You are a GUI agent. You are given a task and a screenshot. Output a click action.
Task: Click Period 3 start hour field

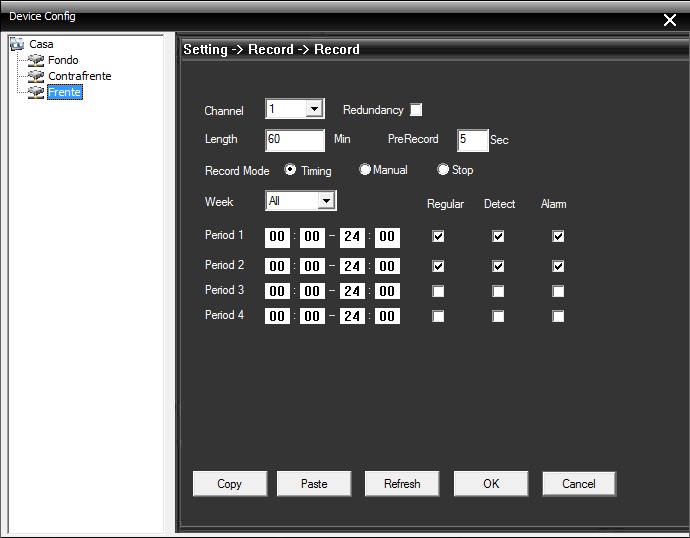pos(277,291)
